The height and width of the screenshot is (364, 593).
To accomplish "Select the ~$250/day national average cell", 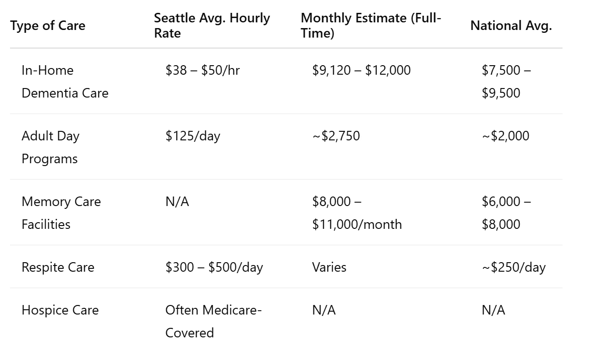I will 513,267.
